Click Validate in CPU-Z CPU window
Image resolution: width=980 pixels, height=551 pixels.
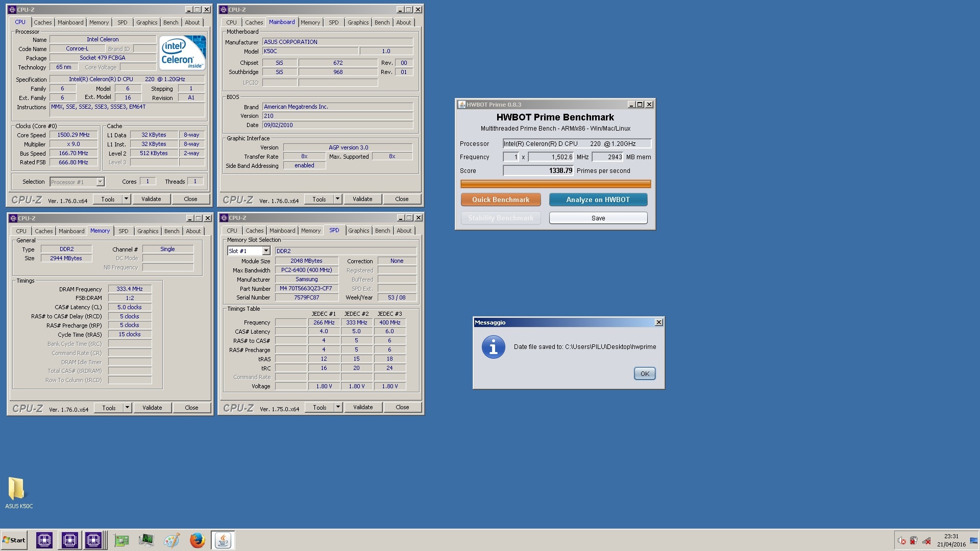pyautogui.click(x=151, y=199)
